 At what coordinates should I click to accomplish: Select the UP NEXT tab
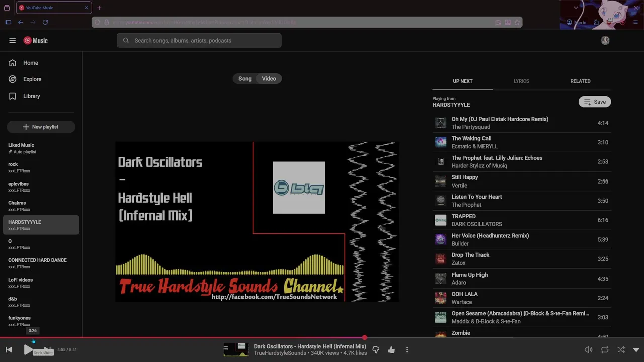[463, 81]
